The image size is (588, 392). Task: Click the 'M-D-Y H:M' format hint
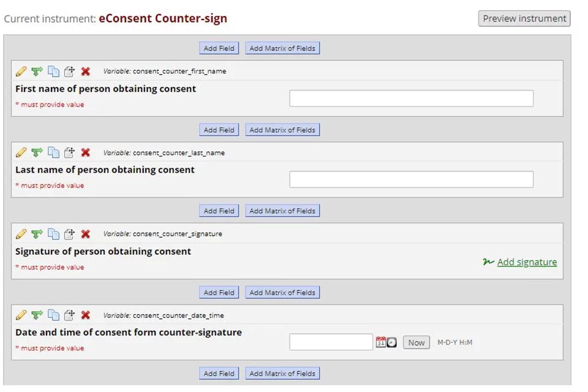[x=454, y=342]
